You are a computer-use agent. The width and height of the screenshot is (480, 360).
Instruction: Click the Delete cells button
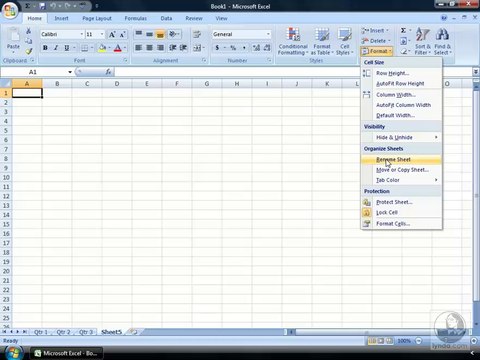(376, 41)
